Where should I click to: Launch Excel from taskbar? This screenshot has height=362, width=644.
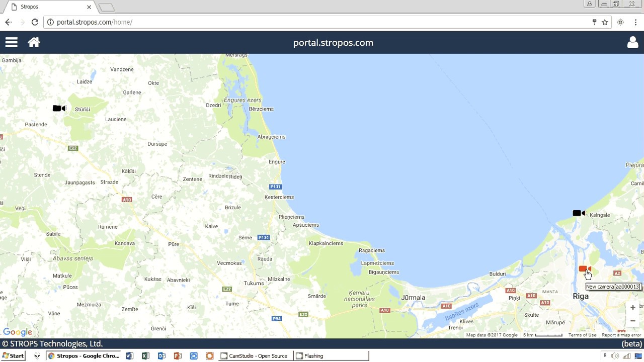click(x=145, y=356)
